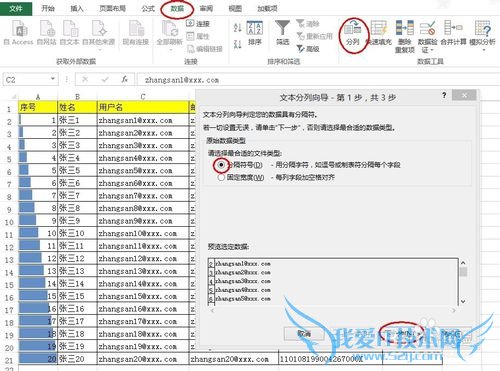The image size is (500, 371).
Task: Open the Name Box dropdown arrow
Action: pyautogui.click(x=53, y=79)
